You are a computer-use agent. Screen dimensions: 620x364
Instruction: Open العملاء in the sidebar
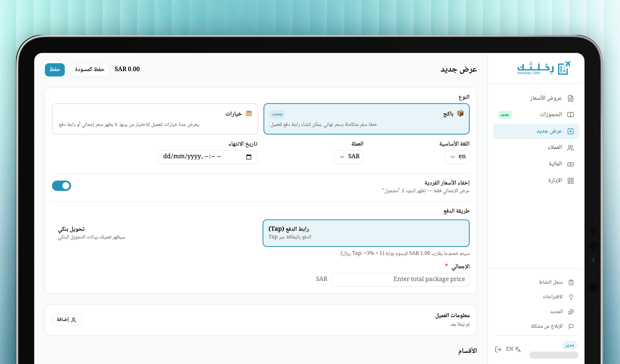point(536,148)
